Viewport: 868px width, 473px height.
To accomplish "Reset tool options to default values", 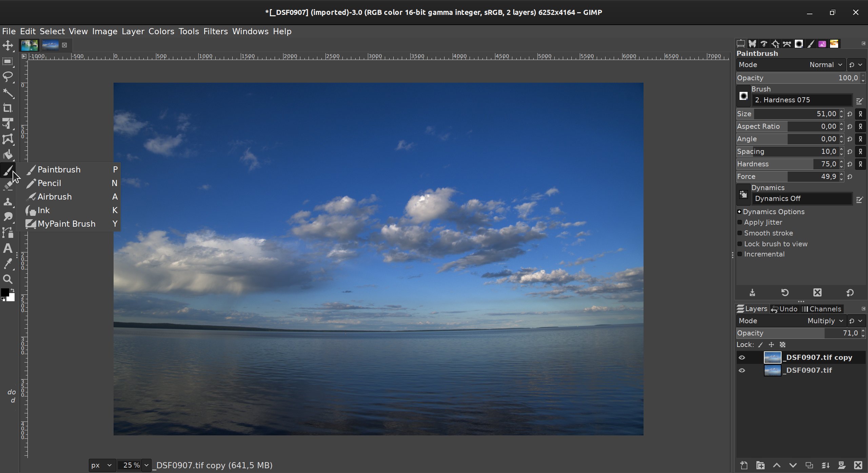I will pyautogui.click(x=850, y=292).
